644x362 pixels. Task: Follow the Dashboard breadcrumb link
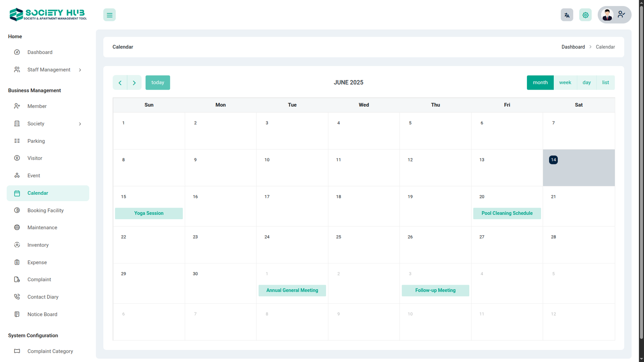pyautogui.click(x=573, y=47)
